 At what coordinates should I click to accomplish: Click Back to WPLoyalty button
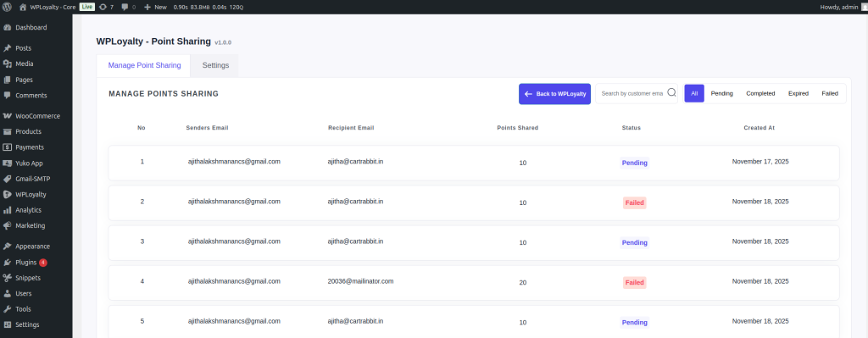pos(554,93)
